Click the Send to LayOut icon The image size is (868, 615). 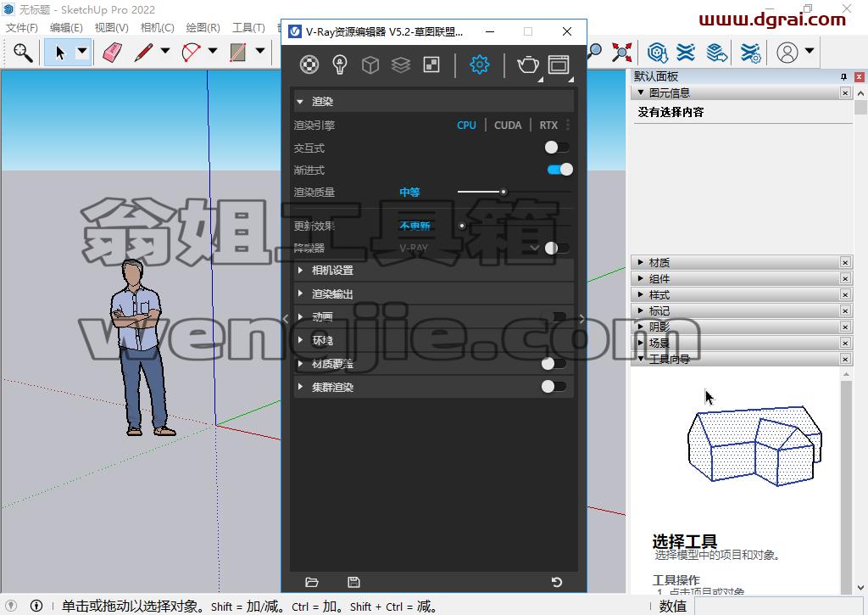(717, 52)
